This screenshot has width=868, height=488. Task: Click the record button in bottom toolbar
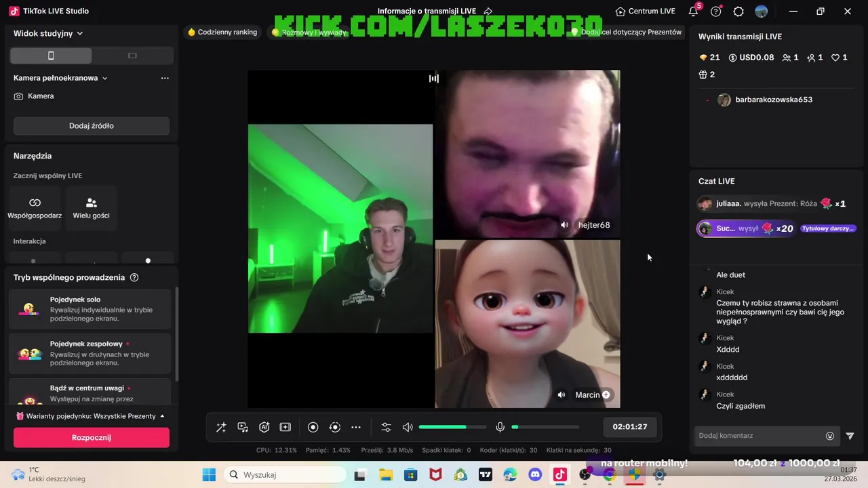(x=313, y=427)
